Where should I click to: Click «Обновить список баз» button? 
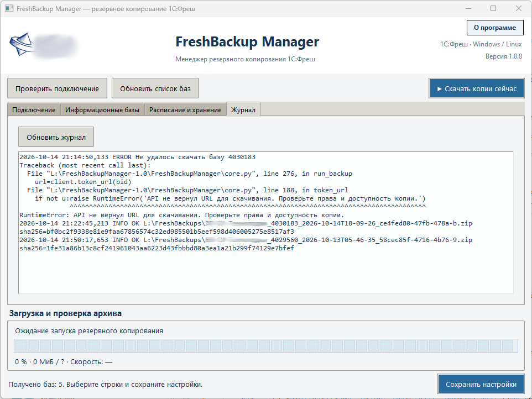click(155, 88)
